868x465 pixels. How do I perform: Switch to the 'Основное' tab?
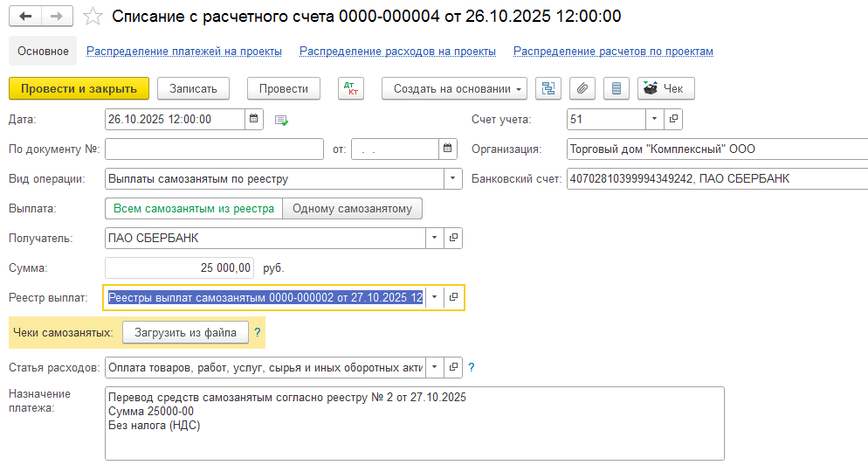coord(43,52)
